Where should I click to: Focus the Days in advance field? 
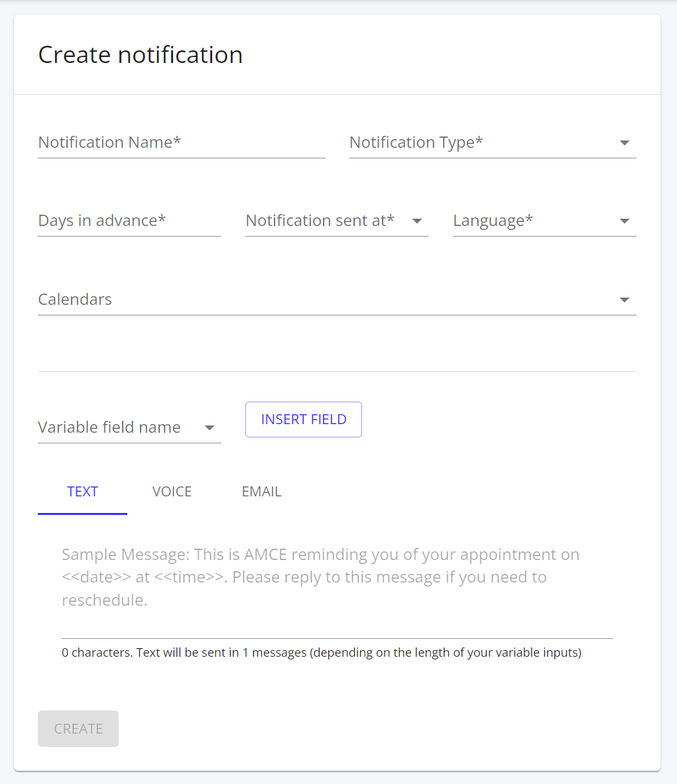pyautogui.click(x=129, y=221)
